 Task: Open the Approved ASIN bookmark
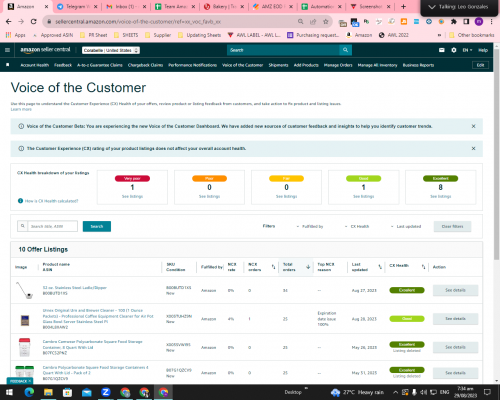pyautogui.click(x=53, y=35)
